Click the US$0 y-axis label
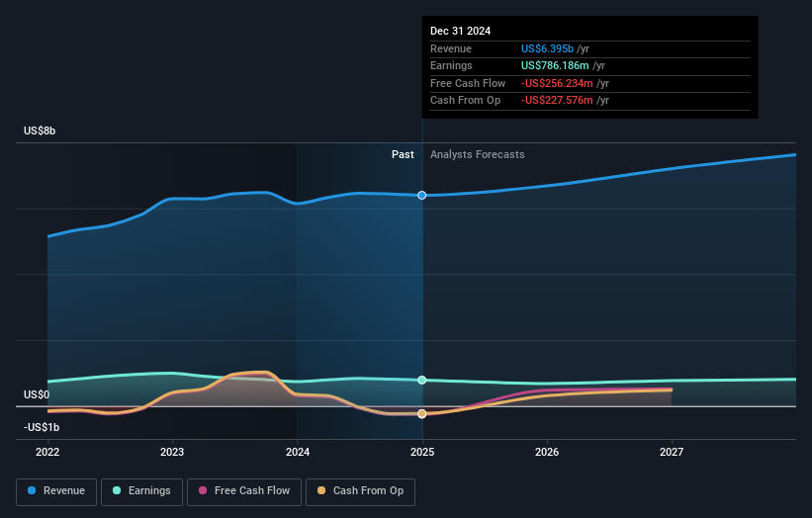812x518 pixels. pos(37,394)
